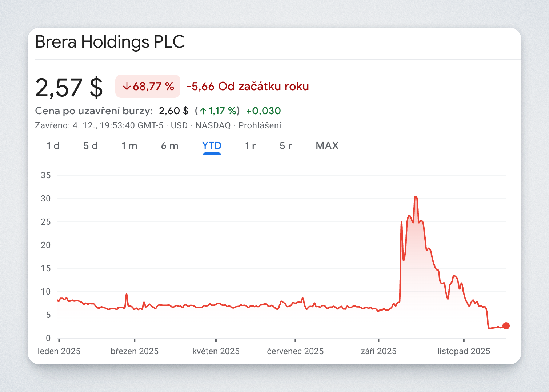Image resolution: width=549 pixels, height=392 pixels.
Task: Switch chart to 5 d range
Action: pyautogui.click(x=91, y=146)
